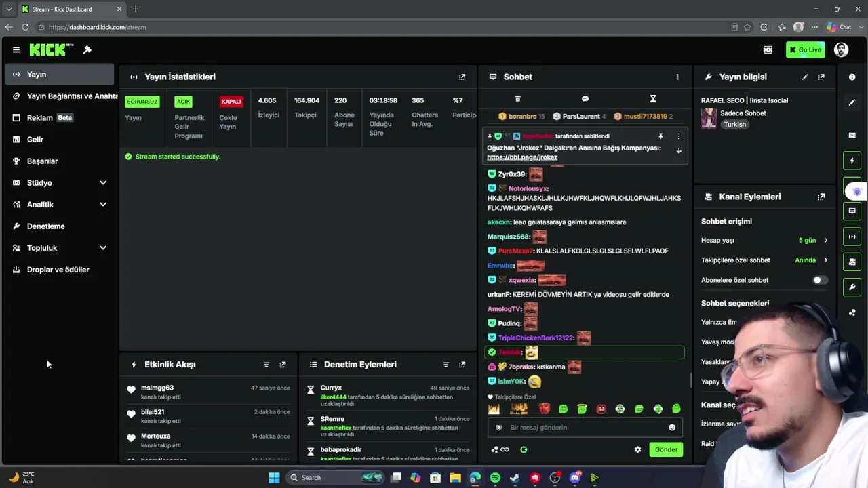Edit the Yayın bilgisi stream info
The height and width of the screenshot is (488, 868).
pyautogui.click(x=805, y=77)
